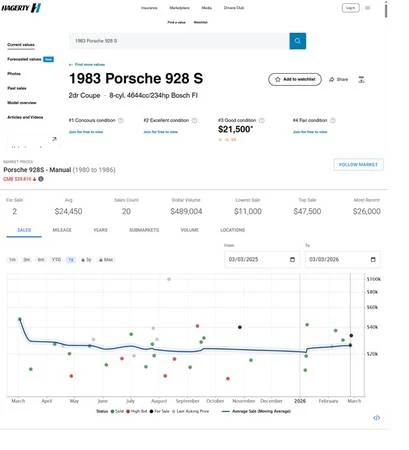
Task: Click the From date input 03/03/2025
Action: [262, 260]
